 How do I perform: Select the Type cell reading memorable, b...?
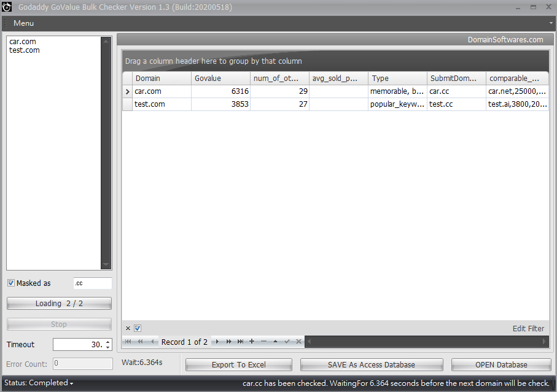pos(397,91)
